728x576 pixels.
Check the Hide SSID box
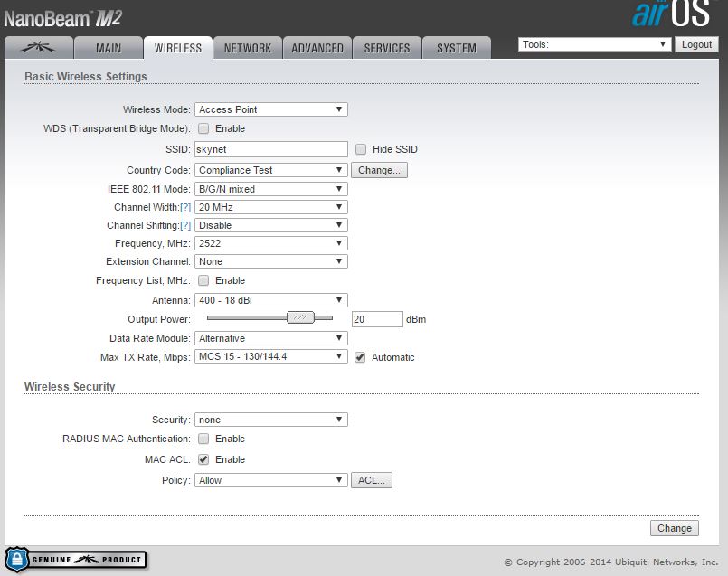(361, 149)
